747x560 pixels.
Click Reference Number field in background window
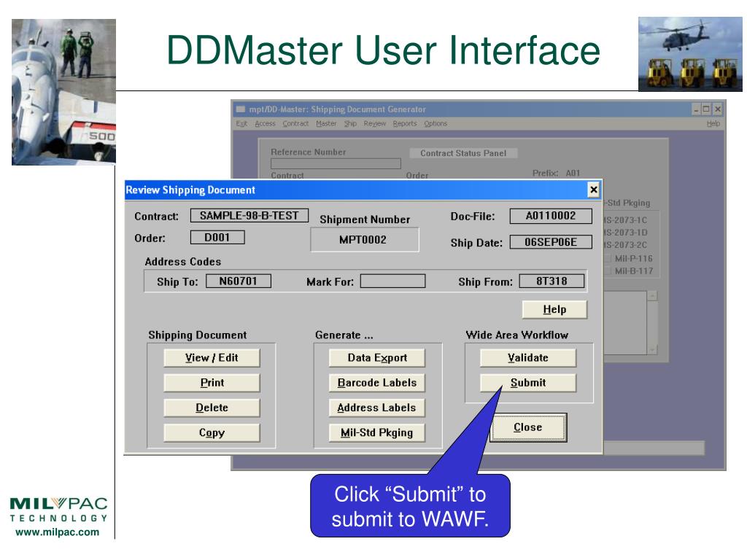(x=336, y=163)
